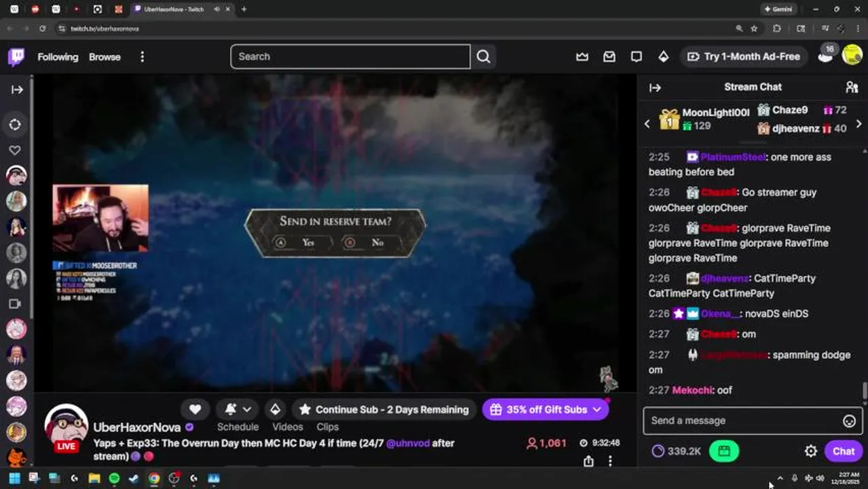Click the Get Bits diamond icon in top bar
Viewport: 868px width, 489px height.
(664, 56)
